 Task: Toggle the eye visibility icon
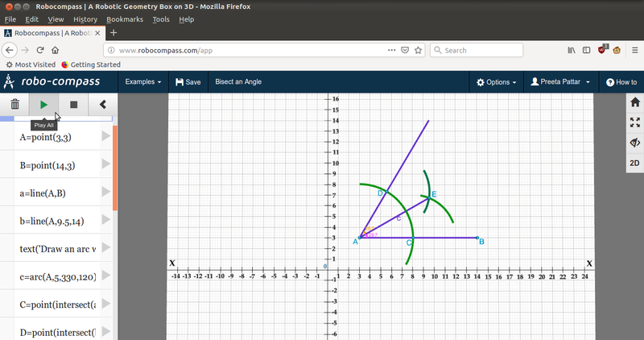635,143
